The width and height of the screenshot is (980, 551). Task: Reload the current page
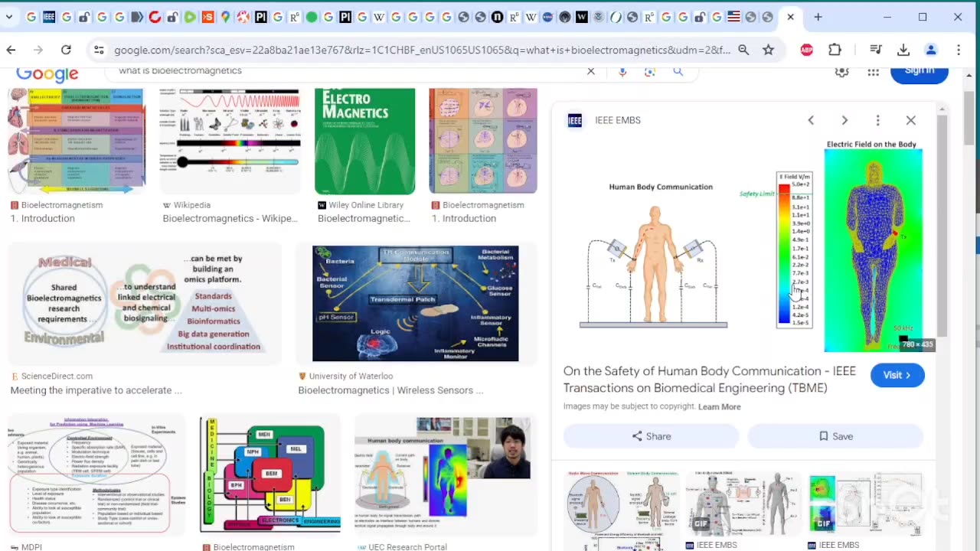click(x=66, y=50)
